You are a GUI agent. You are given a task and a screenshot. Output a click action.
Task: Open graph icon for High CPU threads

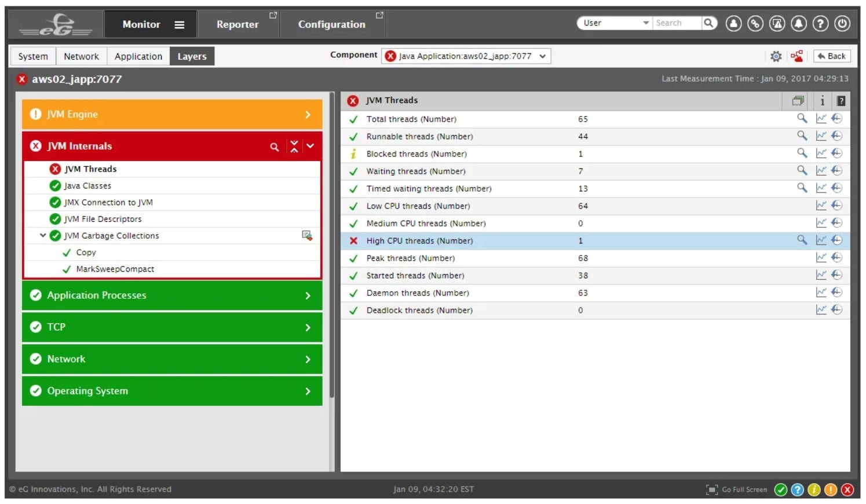(x=821, y=240)
